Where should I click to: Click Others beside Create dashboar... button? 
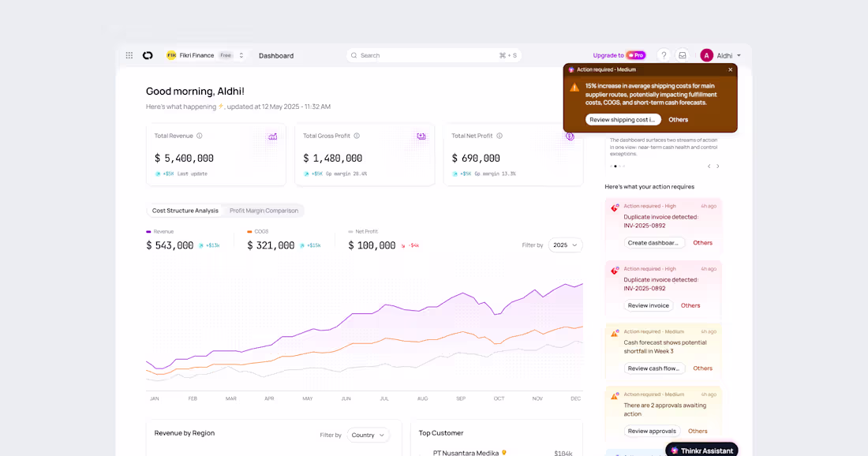tap(702, 243)
